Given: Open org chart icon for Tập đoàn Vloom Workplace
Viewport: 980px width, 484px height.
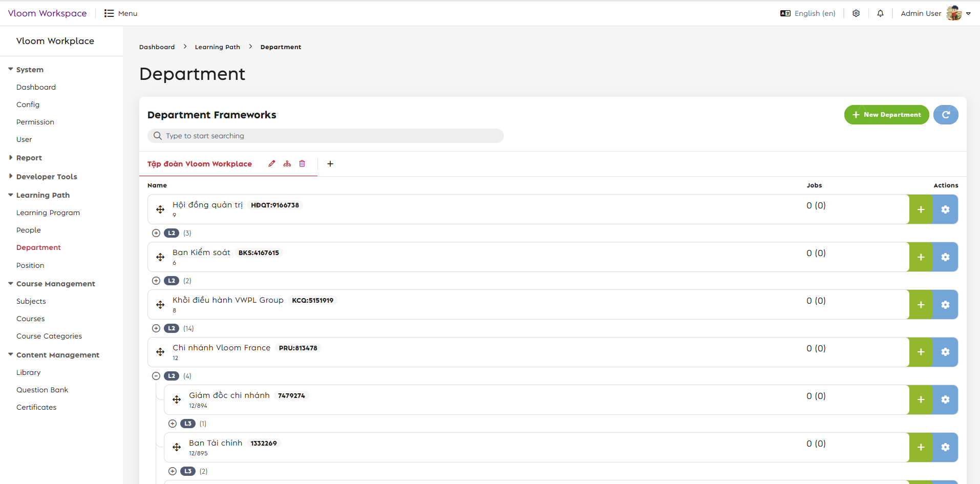Looking at the screenshot, I should [287, 164].
